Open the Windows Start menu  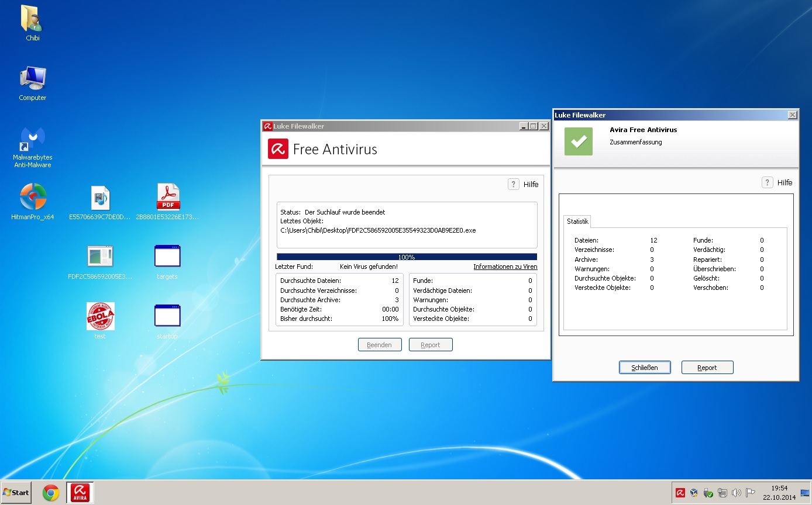pos(16,493)
